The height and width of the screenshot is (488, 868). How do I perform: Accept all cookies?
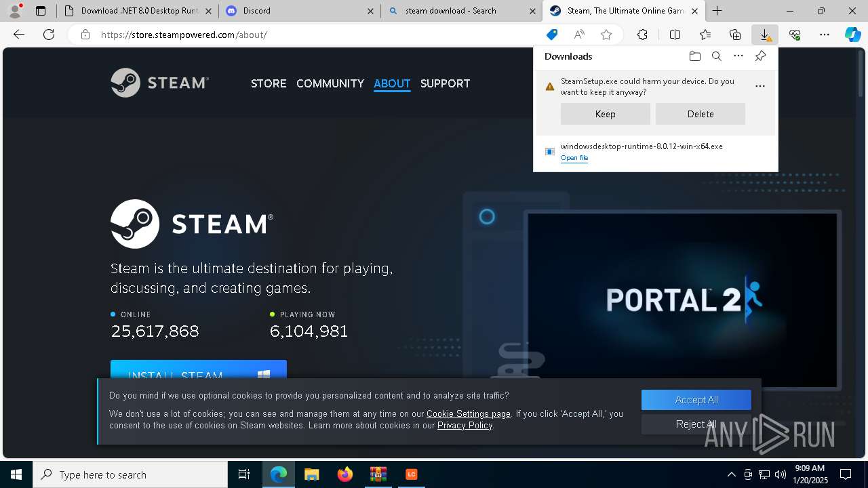696,400
